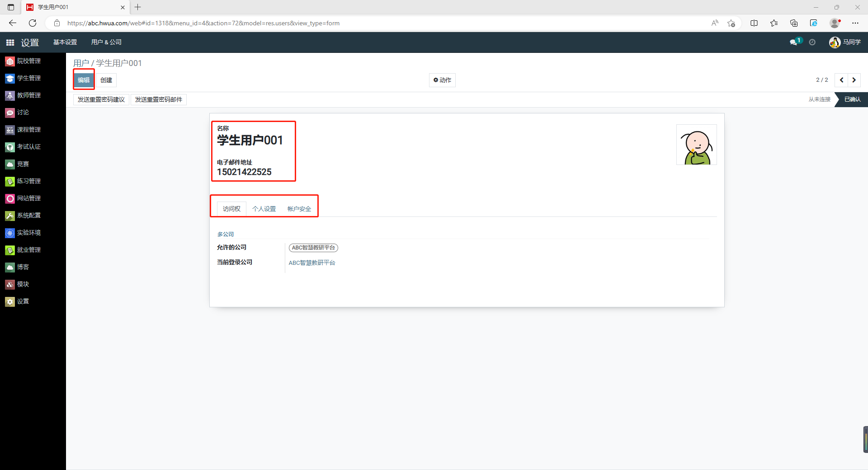The width and height of the screenshot is (868, 470).
Task: View site information lock icon
Action: click(57, 23)
